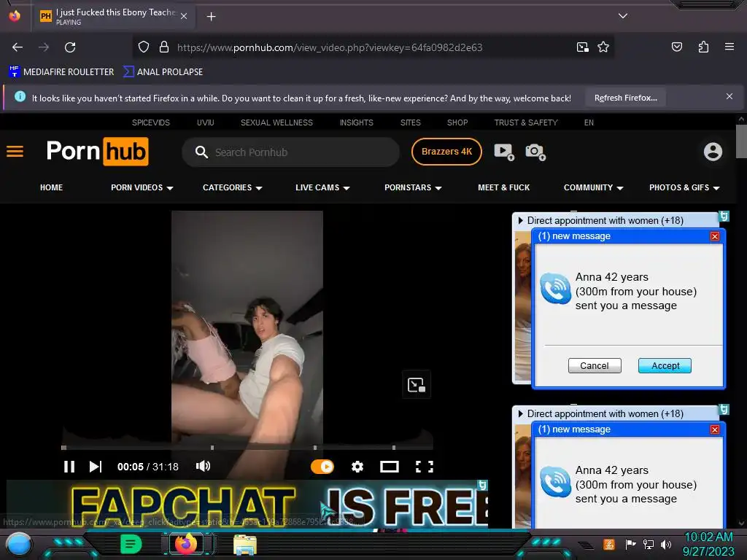The height and width of the screenshot is (560, 747).
Task: Mute the video player volume
Action: pyautogui.click(x=203, y=466)
